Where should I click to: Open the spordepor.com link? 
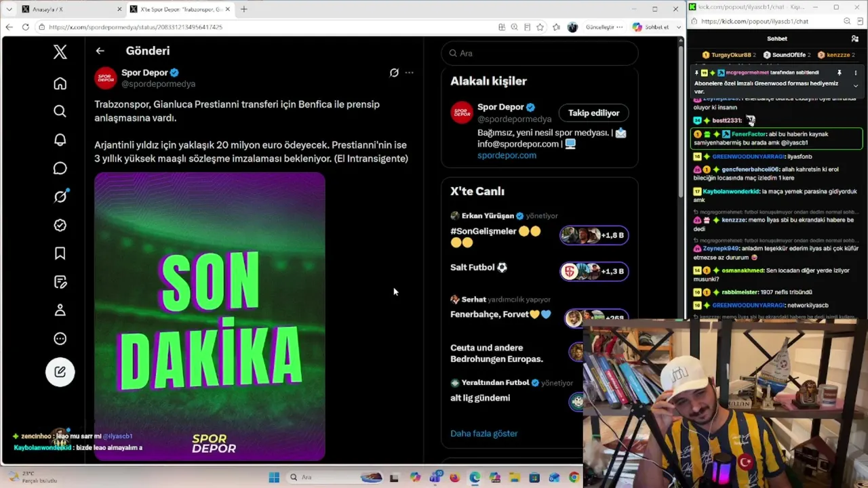[x=507, y=155]
